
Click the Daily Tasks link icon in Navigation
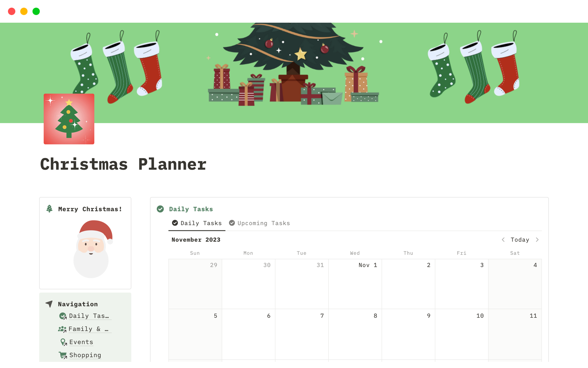63,316
